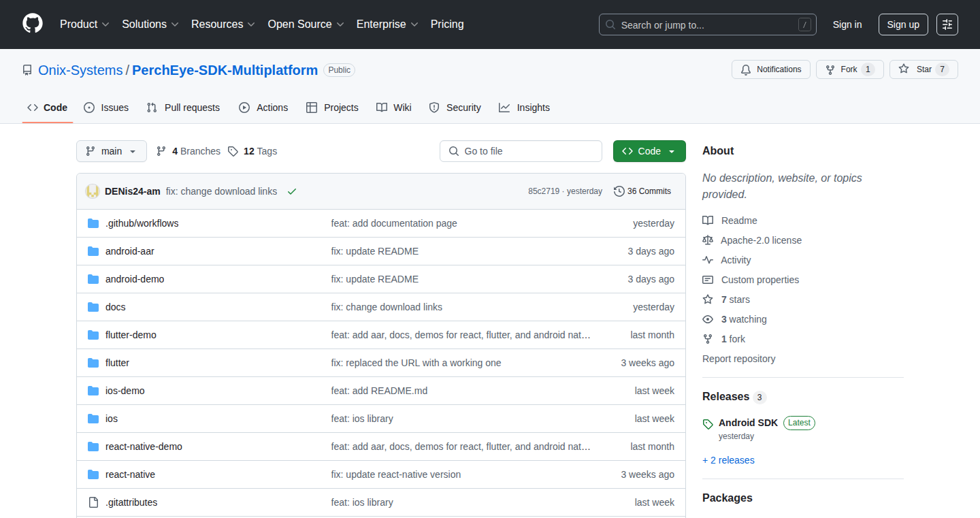
Task: View the 36 Commits history
Action: click(x=642, y=191)
